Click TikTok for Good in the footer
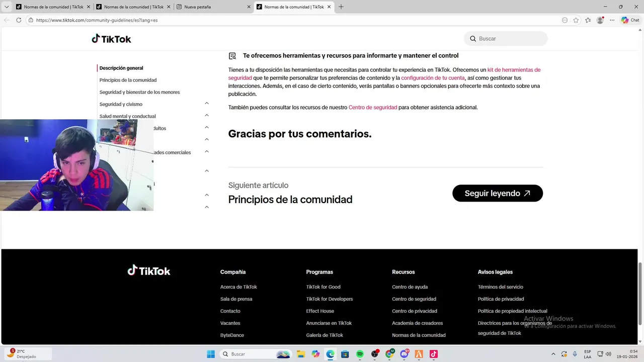Screen dimensions: 644x362 click(x=323, y=287)
